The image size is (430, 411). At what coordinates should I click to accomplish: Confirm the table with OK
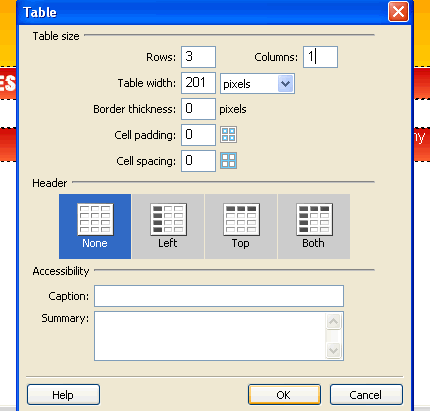(284, 395)
